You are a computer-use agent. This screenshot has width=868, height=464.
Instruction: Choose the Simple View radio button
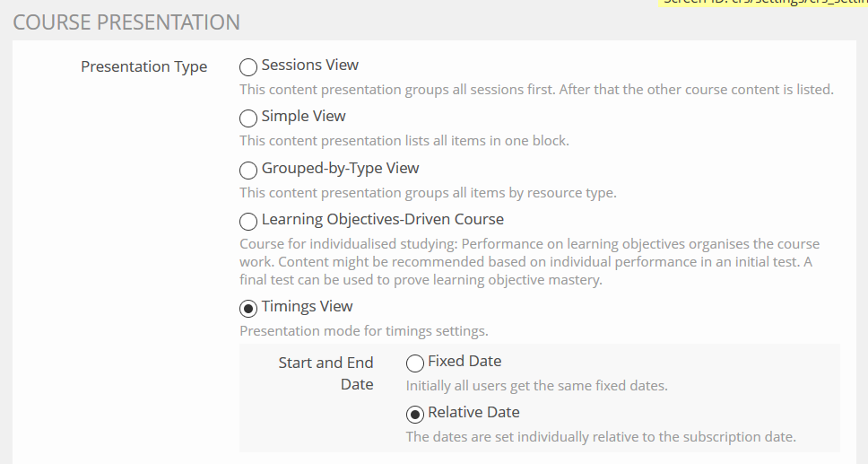pos(248,118)
